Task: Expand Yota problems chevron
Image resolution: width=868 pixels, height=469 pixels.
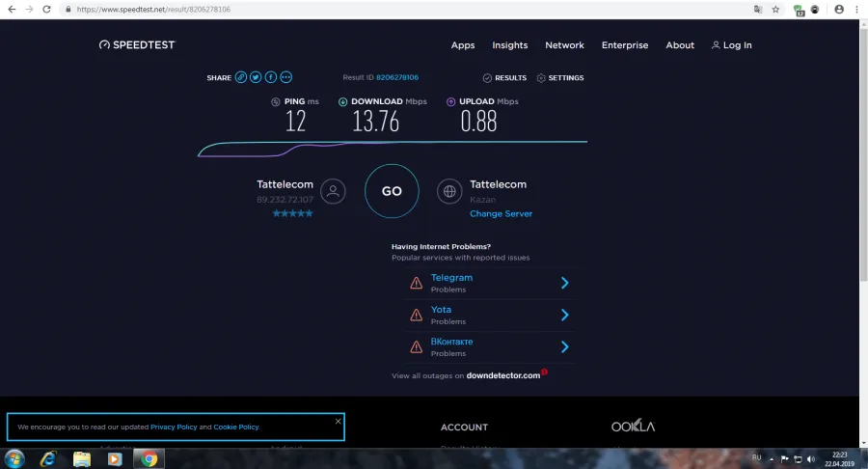Action: click(x=564, y=315)
